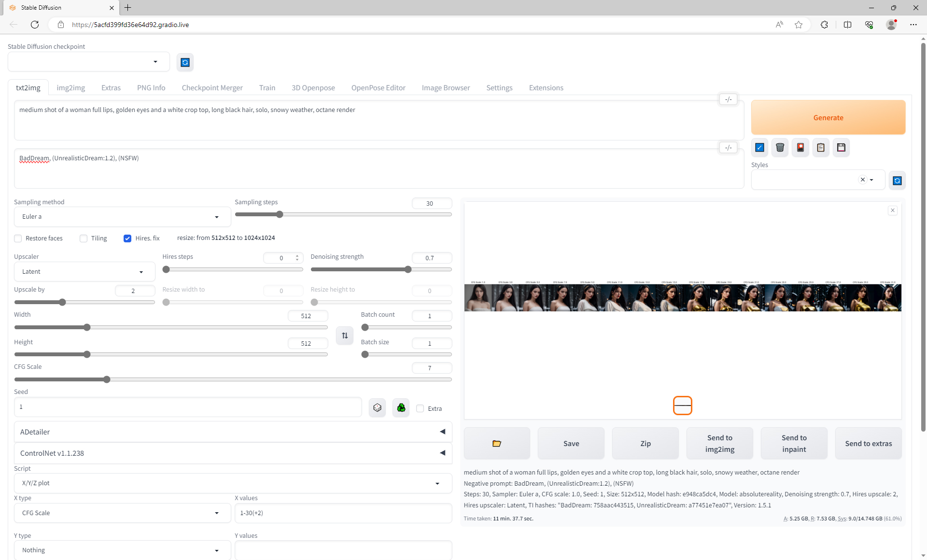
Task: Open the PNG Info tab
Action: tap(151, 88)
